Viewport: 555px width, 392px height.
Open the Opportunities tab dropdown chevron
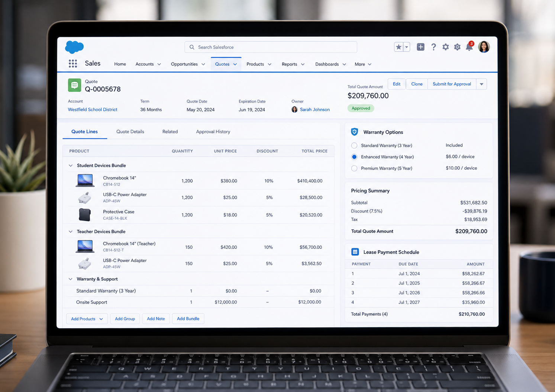click(203, 64)
